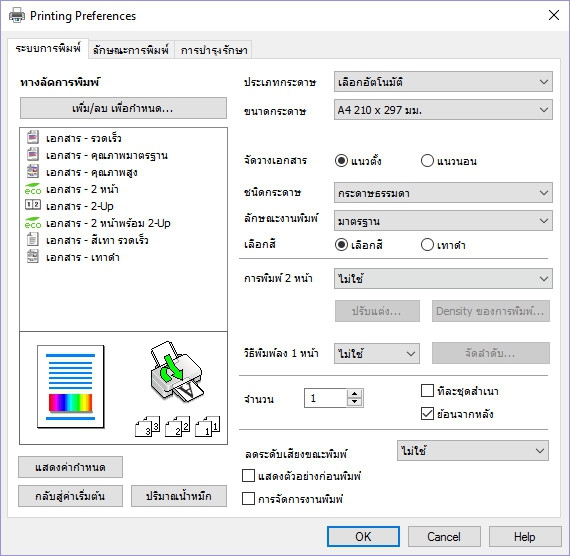Viewport: 570px width, 556px height.
Task: Click icon beside เอกสาร - สีเทา รวดเร็ว
Action: pos(33,240)
